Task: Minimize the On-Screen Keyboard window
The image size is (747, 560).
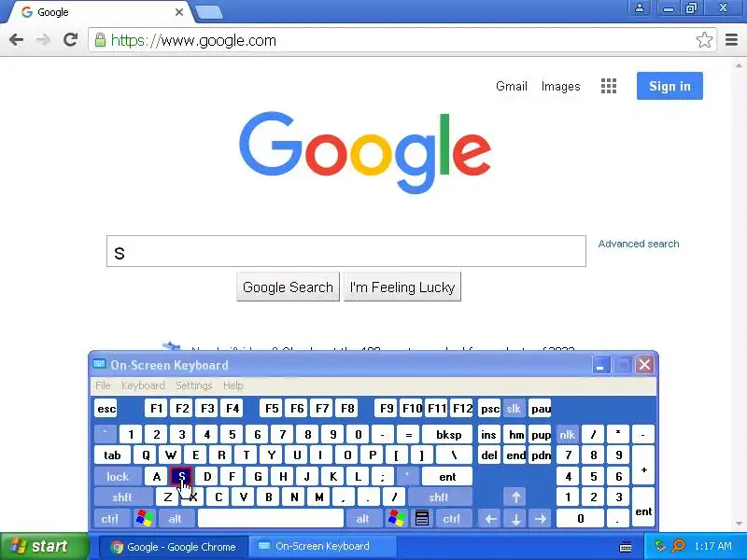Action: [600, 365]
